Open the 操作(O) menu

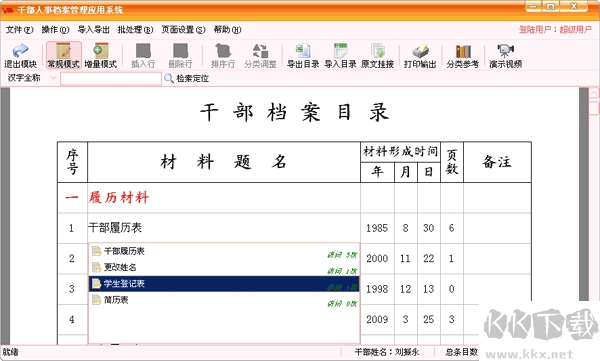(x=55, y=29)
